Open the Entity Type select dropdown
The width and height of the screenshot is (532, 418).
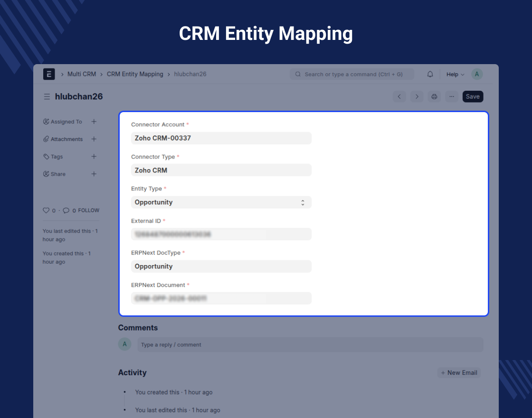pos(221,202)
